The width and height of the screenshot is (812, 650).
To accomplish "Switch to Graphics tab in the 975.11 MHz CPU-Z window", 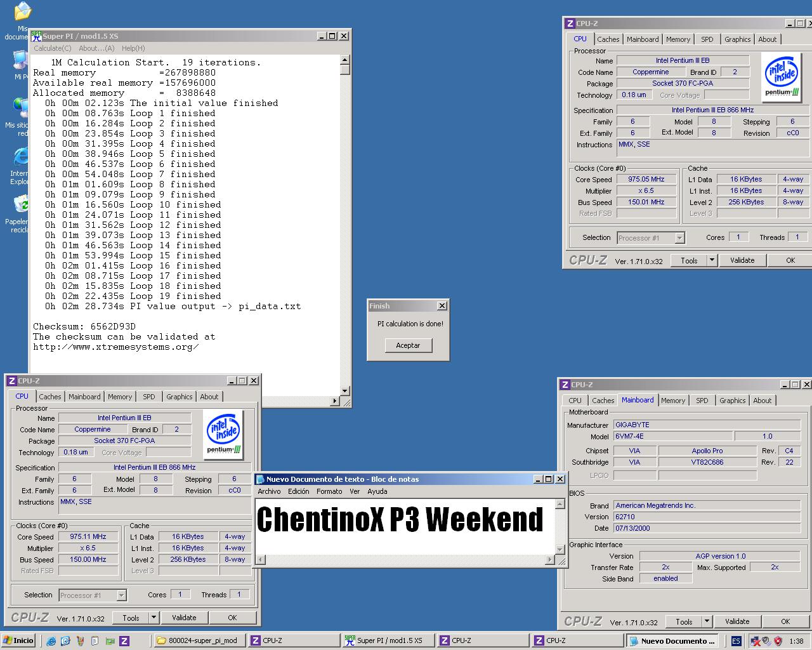I will [x=180, y=397].
